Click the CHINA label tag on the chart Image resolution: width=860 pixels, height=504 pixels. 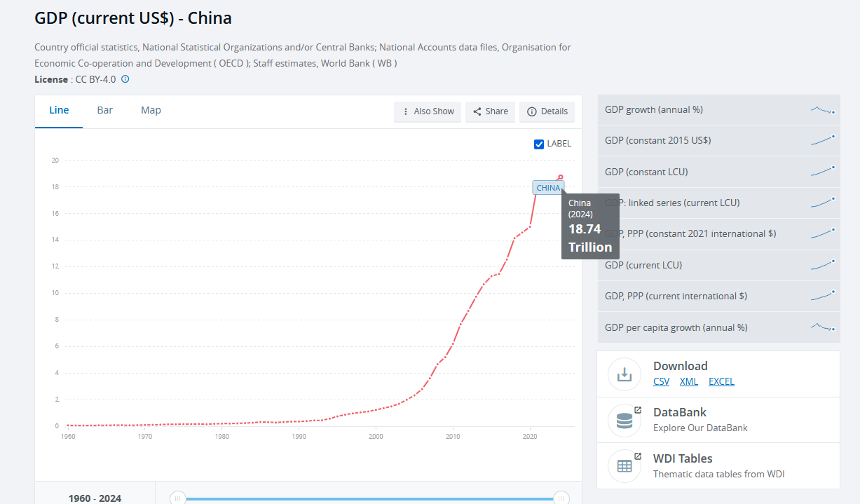click(x=548, y=187)
